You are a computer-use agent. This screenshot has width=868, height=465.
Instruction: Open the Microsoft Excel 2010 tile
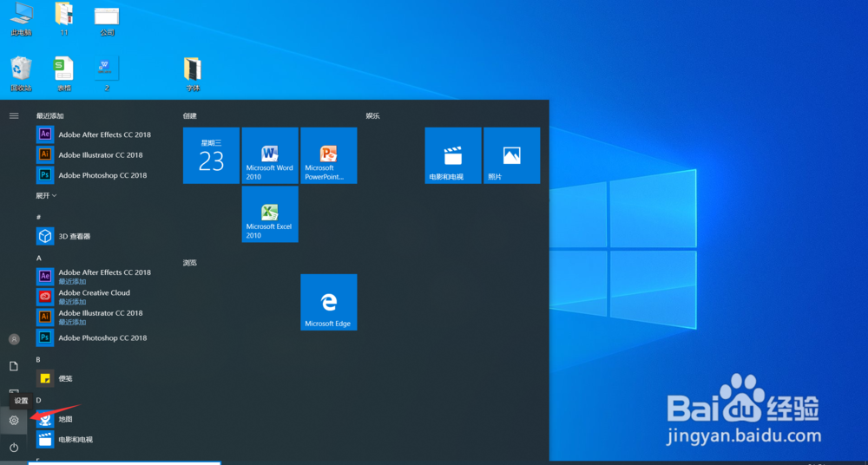click(x=270, y=214)
